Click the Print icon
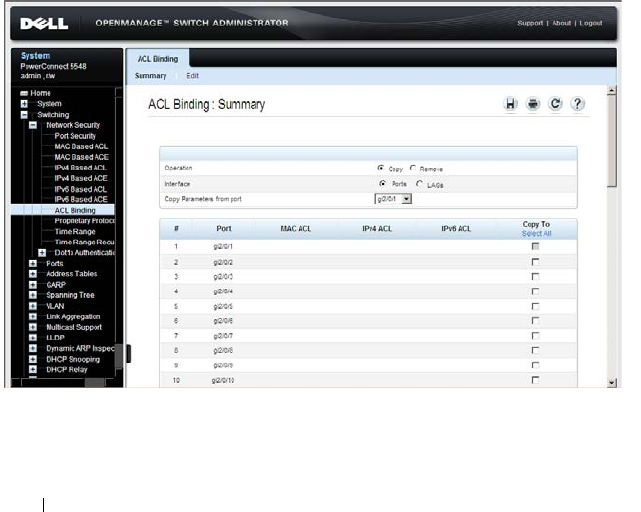Image resolution: width=641 pixels, height=512 pixels. [x=533, y=104]
